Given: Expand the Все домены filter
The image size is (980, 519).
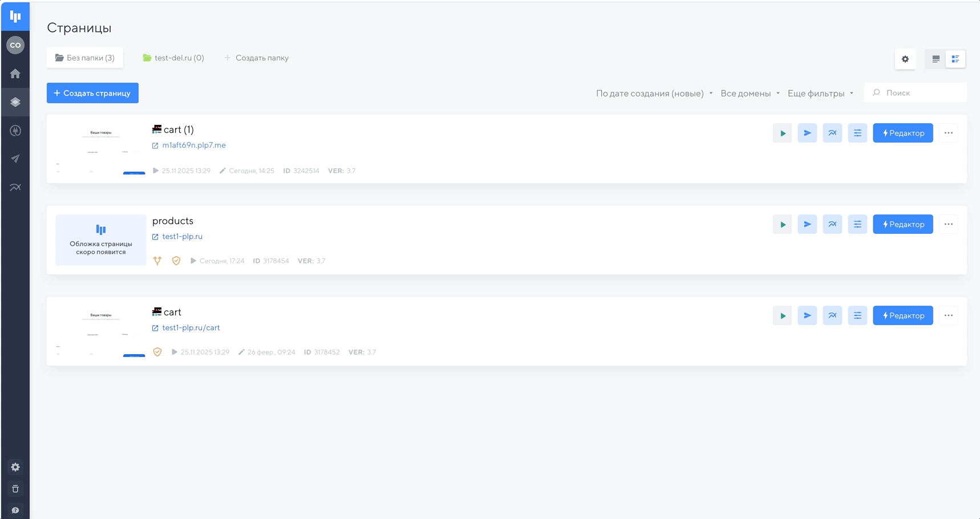Looking at the screenshot, I should point(750,93).
